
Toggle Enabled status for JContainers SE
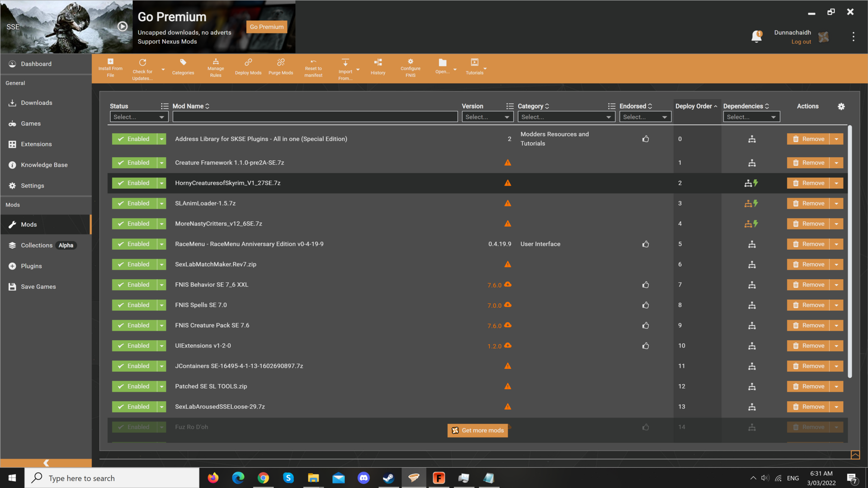[x=134, y=366]
